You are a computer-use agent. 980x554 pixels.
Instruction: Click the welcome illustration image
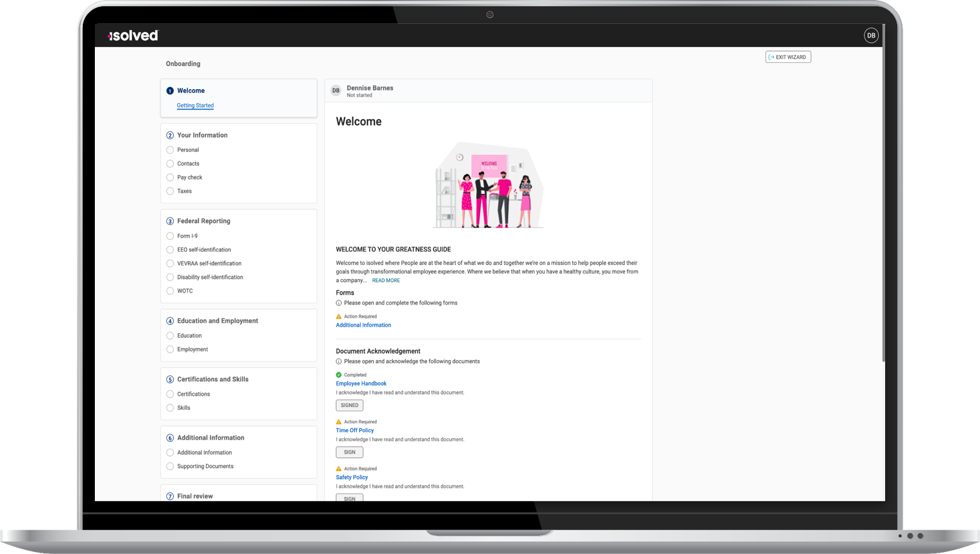tap(488, 184)
